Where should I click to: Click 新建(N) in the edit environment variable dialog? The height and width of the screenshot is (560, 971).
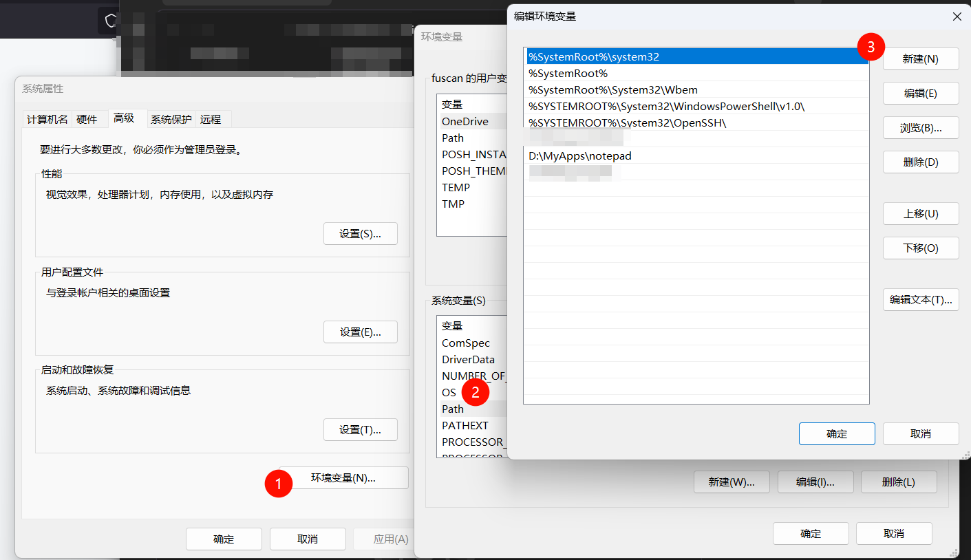[x=920, y=59]
